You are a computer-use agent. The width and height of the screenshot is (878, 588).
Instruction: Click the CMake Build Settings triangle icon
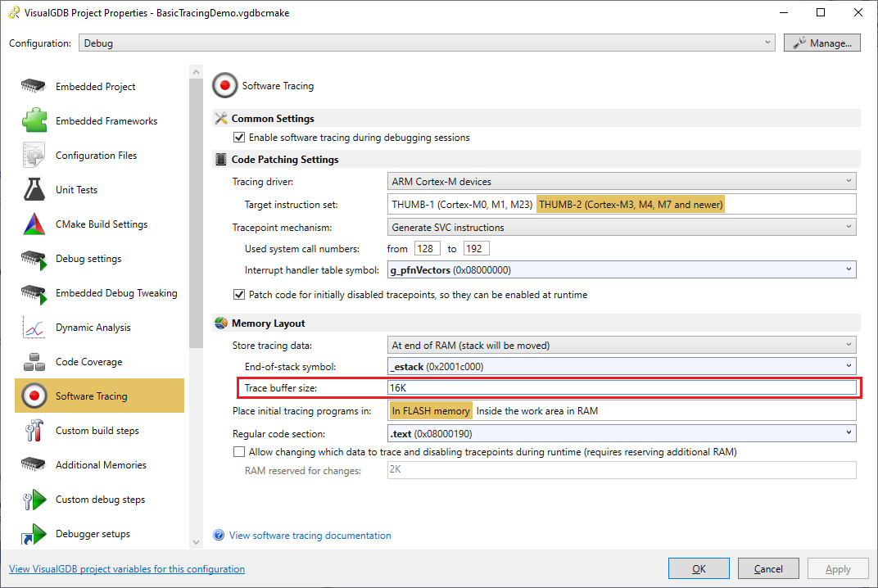34,224
